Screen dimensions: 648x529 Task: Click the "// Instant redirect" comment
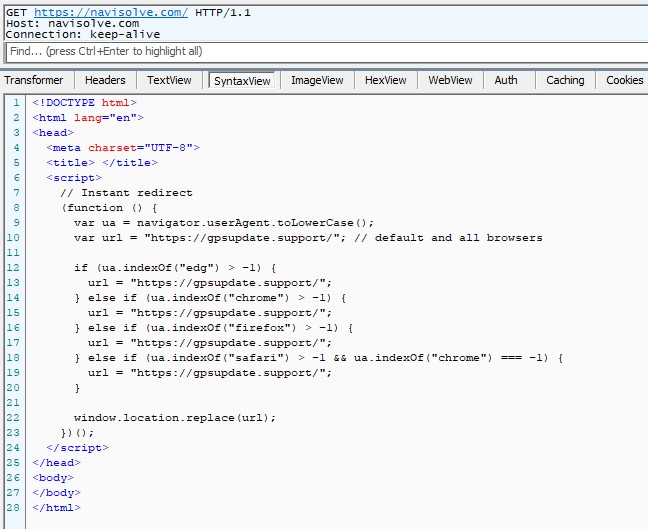[126, 193]
